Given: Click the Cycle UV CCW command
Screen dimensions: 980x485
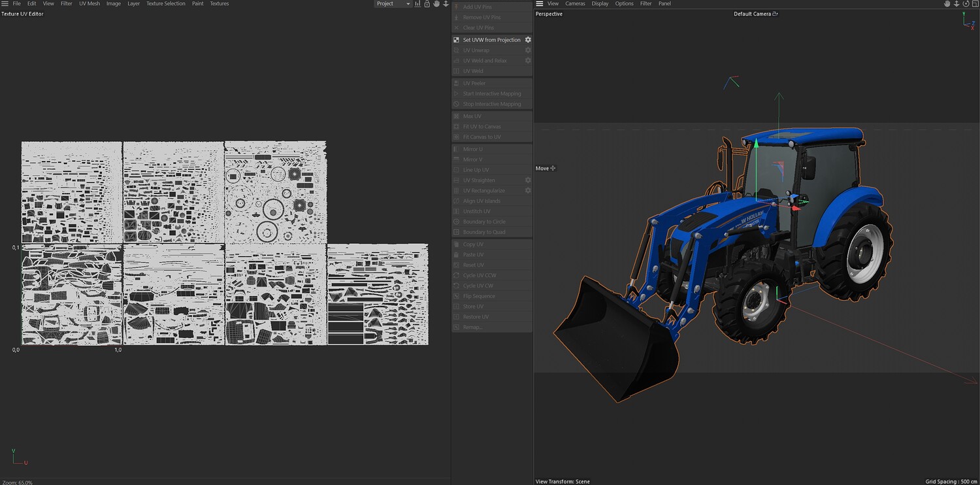Looking at the screenshot, I should [492, 276].
